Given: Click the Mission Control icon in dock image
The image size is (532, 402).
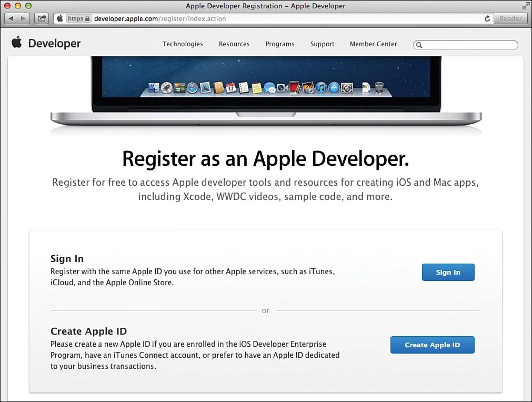Looking at the screenshot, I should coord(179,88).
